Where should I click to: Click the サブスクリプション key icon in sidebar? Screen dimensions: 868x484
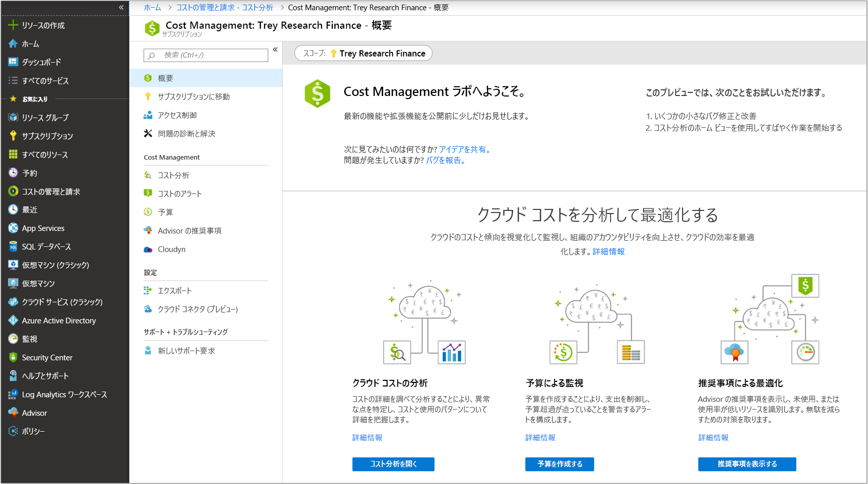click(13, 136)
